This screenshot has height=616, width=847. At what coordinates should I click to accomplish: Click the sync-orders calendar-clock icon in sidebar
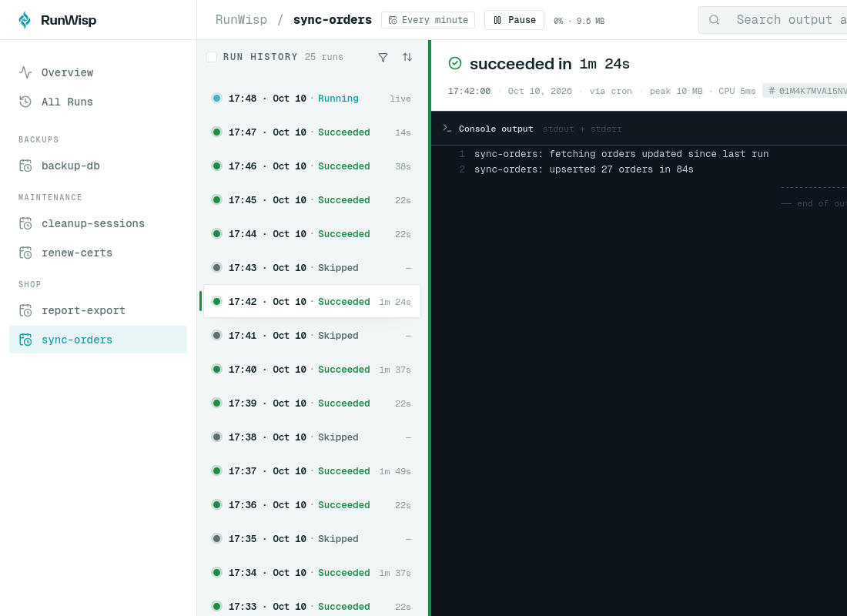[25, 340]
